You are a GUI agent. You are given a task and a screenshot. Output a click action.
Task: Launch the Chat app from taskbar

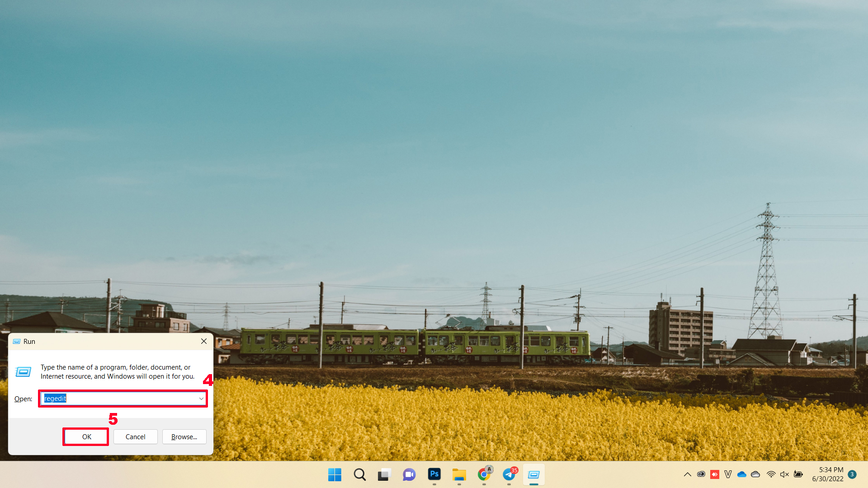409,474
